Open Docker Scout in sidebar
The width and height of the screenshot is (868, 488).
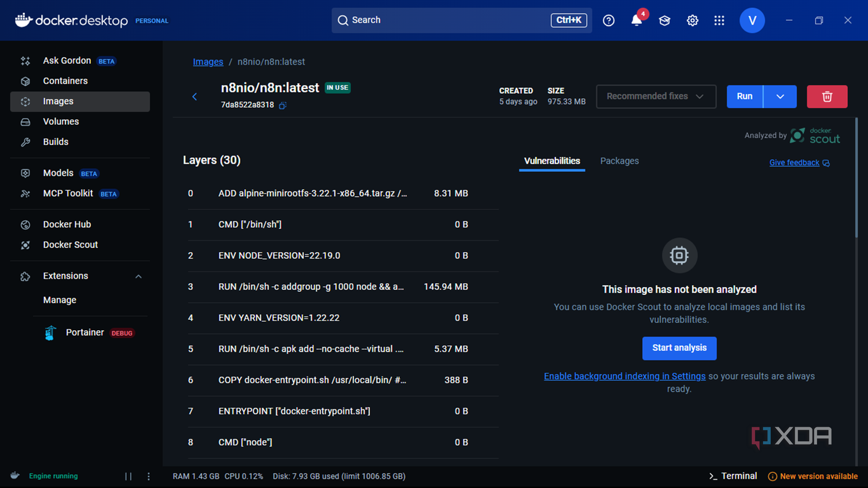80,245
